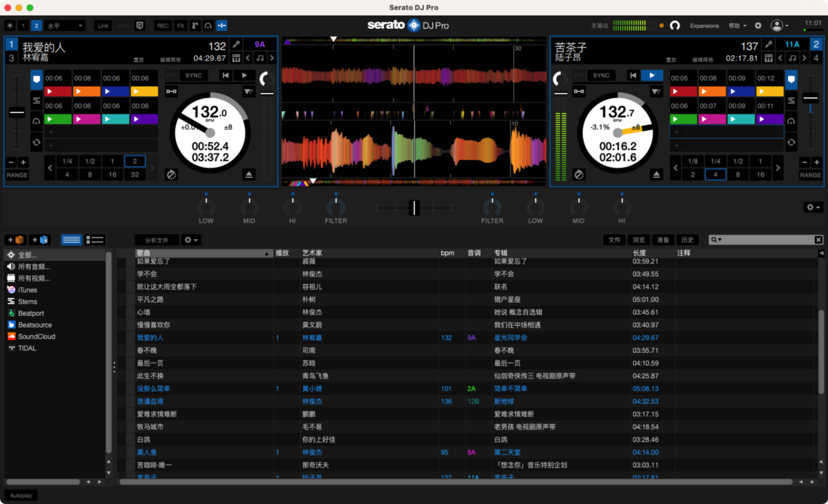
Task: Switch to simple list library view
Action: [x=72, y=240]
